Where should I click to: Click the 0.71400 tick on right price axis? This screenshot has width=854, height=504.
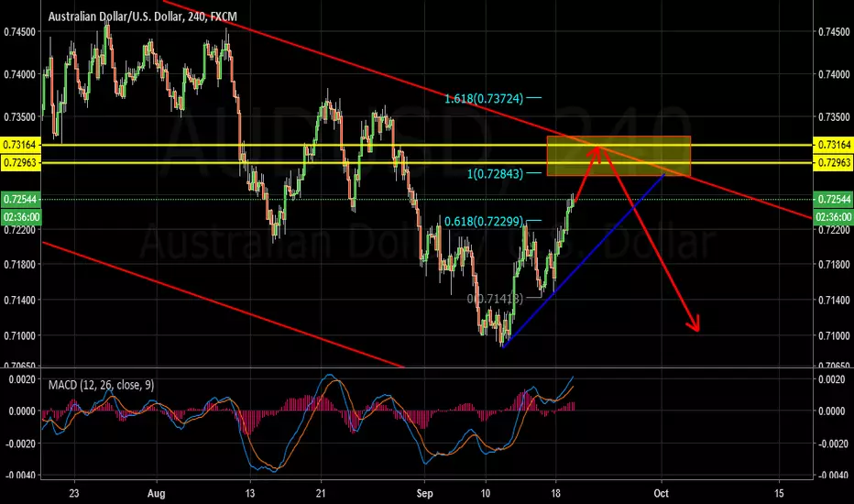click(x=834, y=300)
